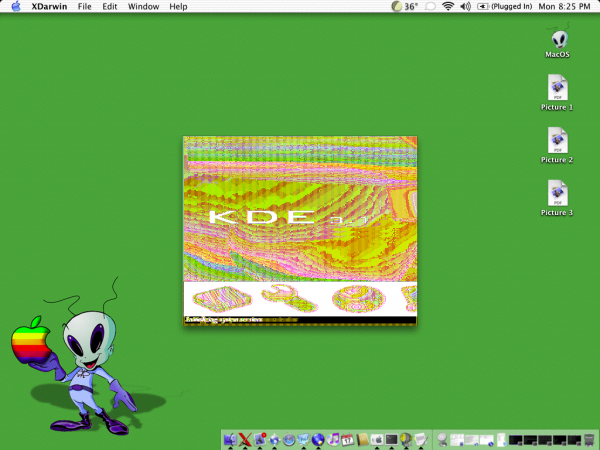Click the red X XDarwin Dock icon

coord(245,440)
